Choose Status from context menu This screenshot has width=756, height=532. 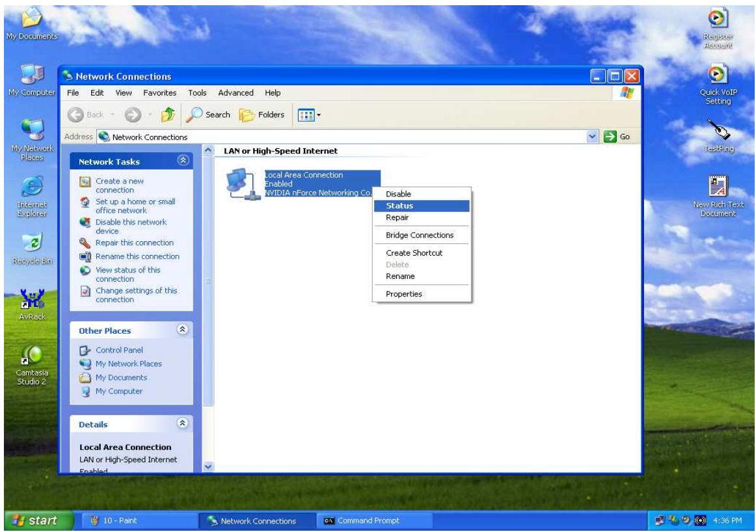(422, 206)
